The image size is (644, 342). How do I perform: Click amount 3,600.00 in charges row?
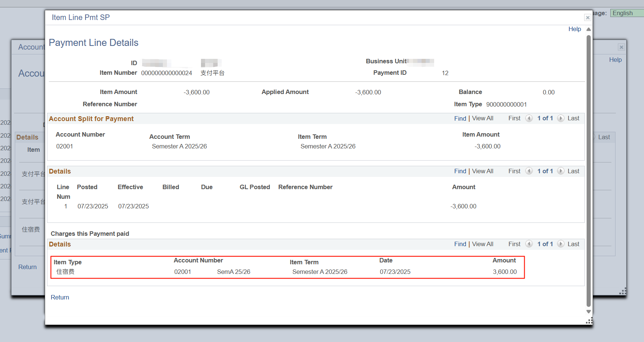(505, 272)
